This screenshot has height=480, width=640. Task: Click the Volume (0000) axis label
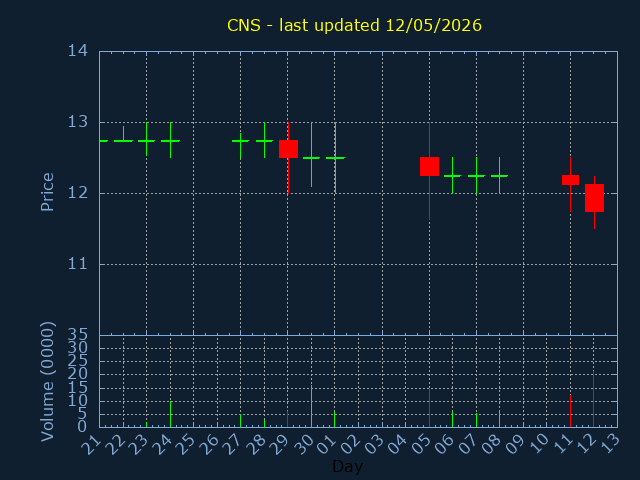click(47, 381)
